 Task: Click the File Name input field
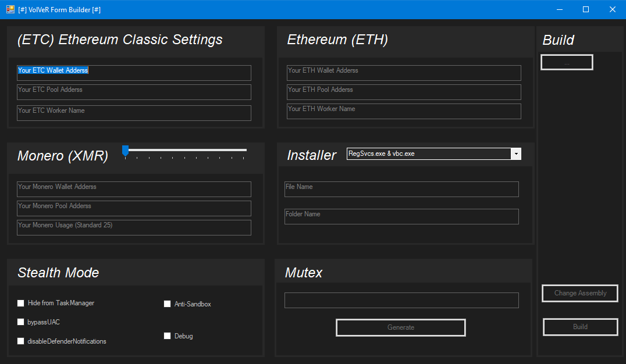point(401,189)
